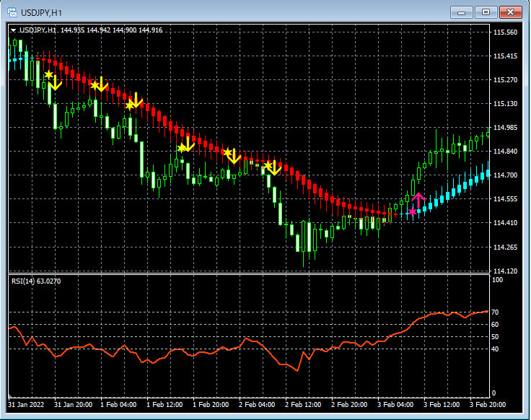The width and height of the screenshot is (531, 420).
Task: Click the USDJPY,H1 title bar text
Action: (40, 12)
